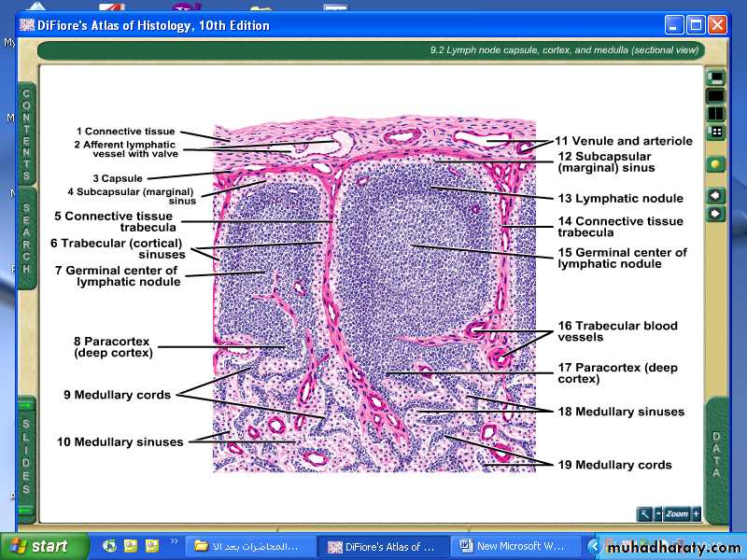This screenshot has width=747, height=560.
Task: Toggle labels with the yellow dot button
Action: click(715, 163)
